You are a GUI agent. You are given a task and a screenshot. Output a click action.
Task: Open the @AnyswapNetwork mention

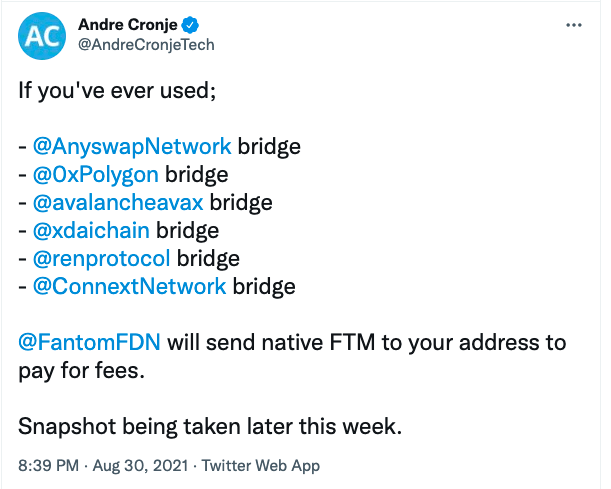point(132,146)
